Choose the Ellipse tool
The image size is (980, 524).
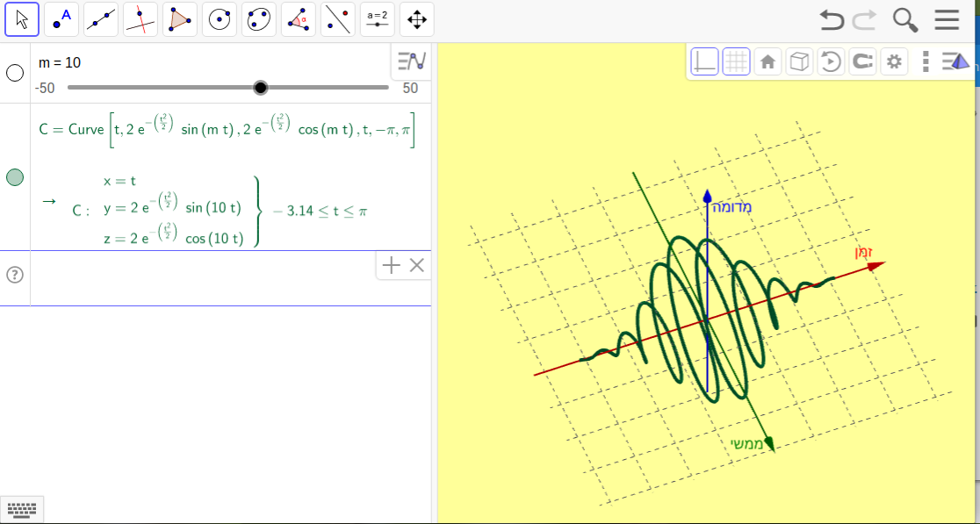pyautogui.click(x=259, y=19)
